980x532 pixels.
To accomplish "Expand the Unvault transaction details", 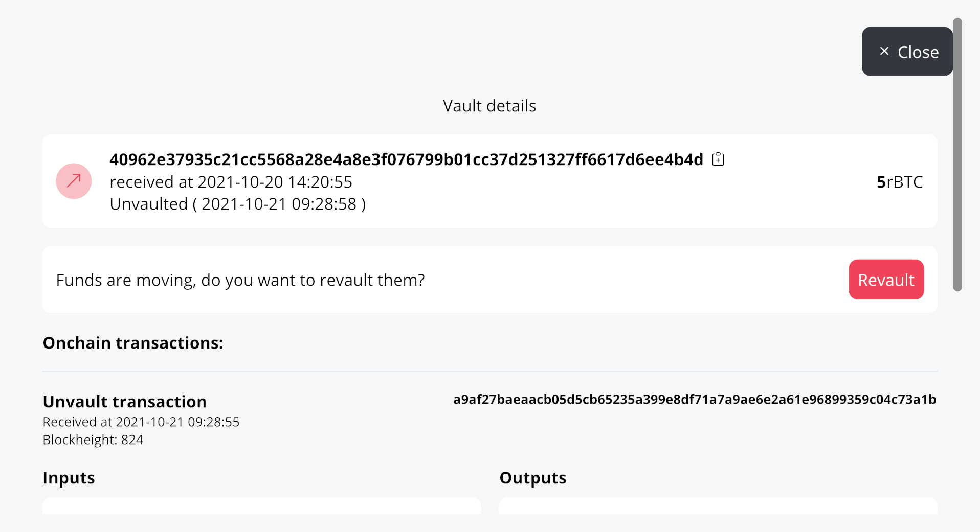I will (x=125, y=402).
